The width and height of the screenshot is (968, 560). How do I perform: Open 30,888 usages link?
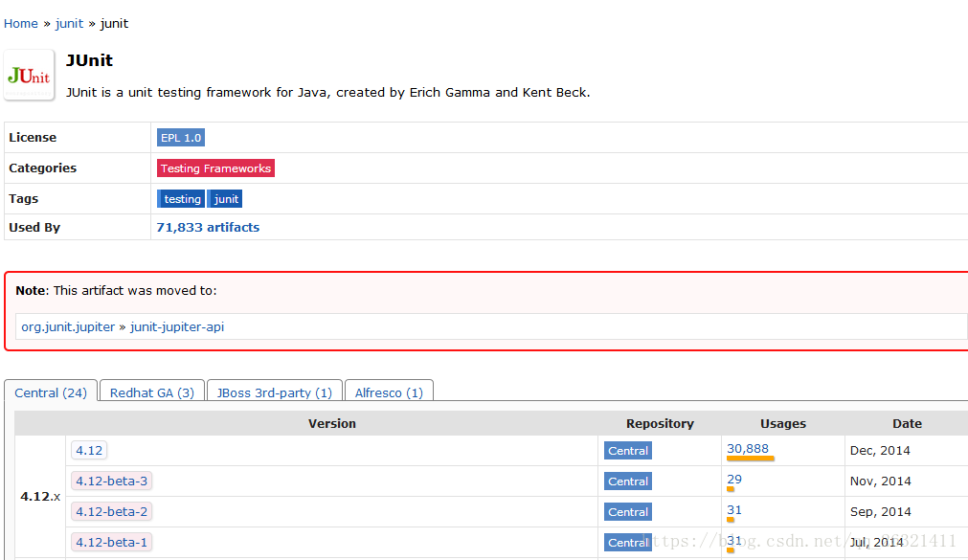coord(748,449)
